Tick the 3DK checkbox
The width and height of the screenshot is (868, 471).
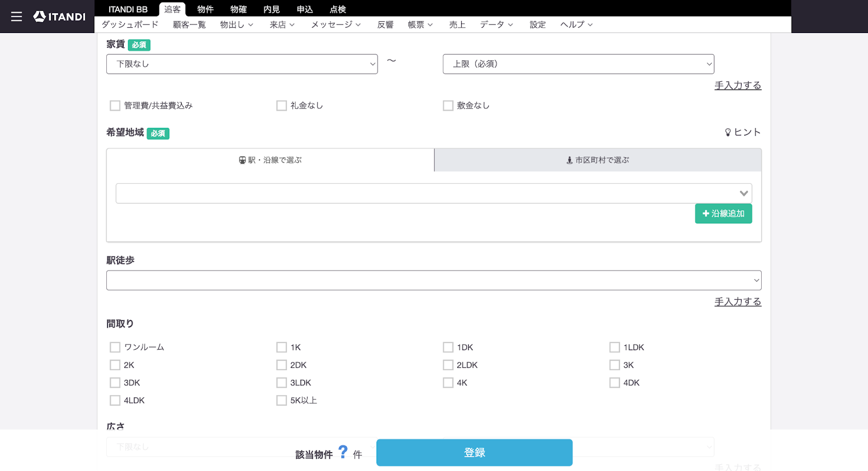[115, 383]
